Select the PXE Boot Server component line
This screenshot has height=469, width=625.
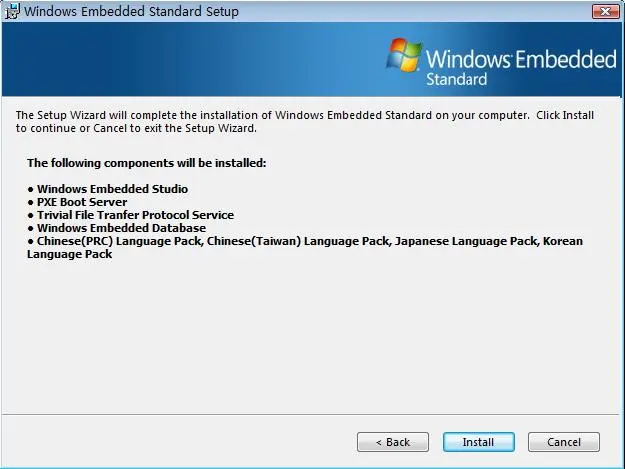[x=82, y=202]
